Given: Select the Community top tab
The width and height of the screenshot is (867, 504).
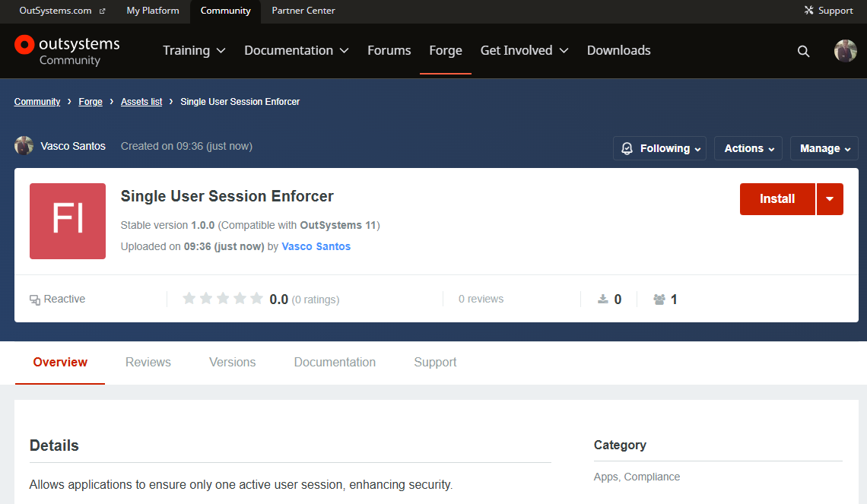Looking at the screenshot, I should coord(226,11).
